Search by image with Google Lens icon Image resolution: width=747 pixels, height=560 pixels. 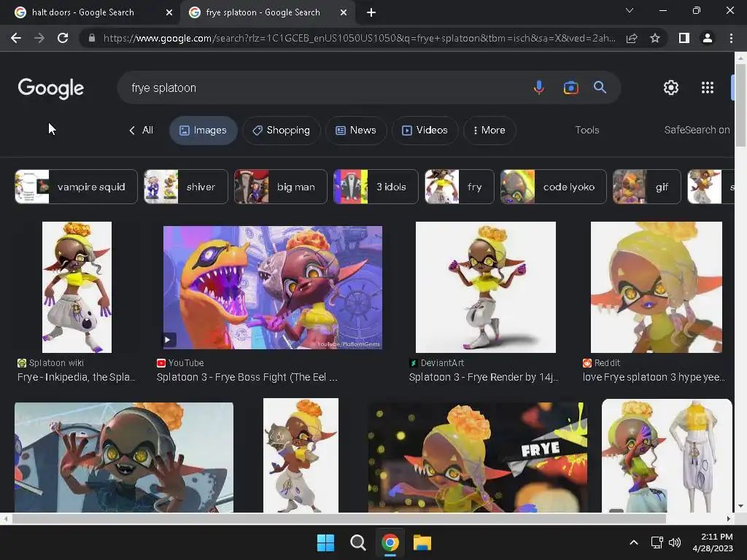(570, 87)
